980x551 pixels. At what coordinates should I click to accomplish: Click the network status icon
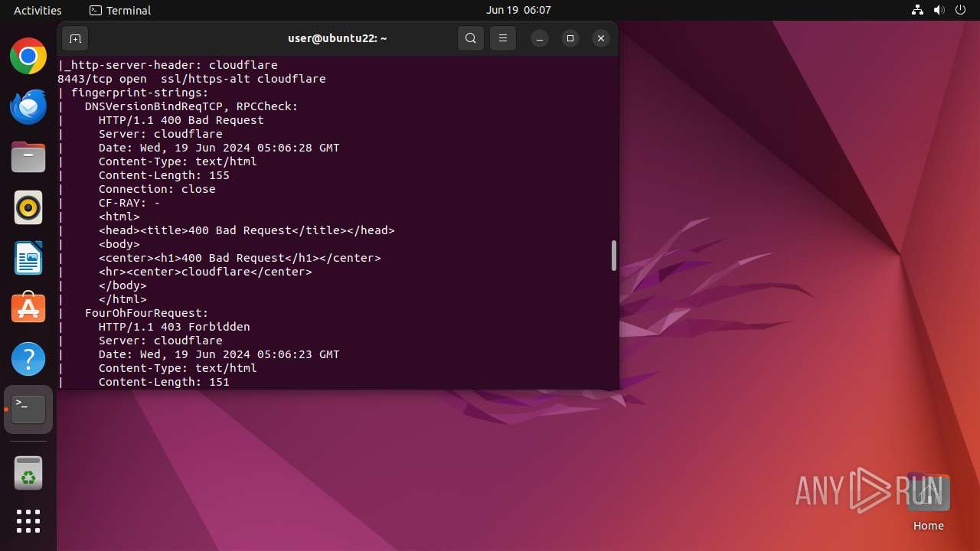click(x=918, y=10)
